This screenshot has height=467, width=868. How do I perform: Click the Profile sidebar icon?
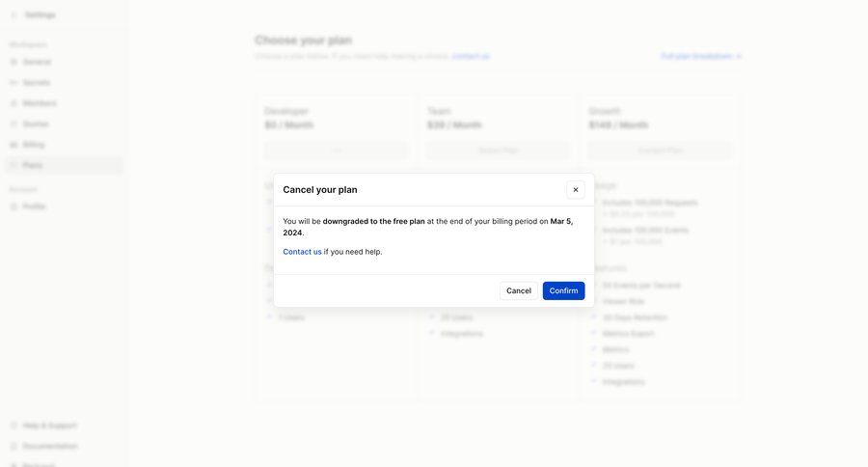tap(14, 206)
